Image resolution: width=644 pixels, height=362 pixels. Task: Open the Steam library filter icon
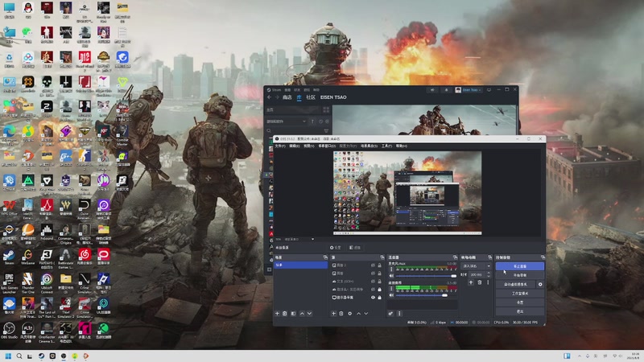(326, 131)
